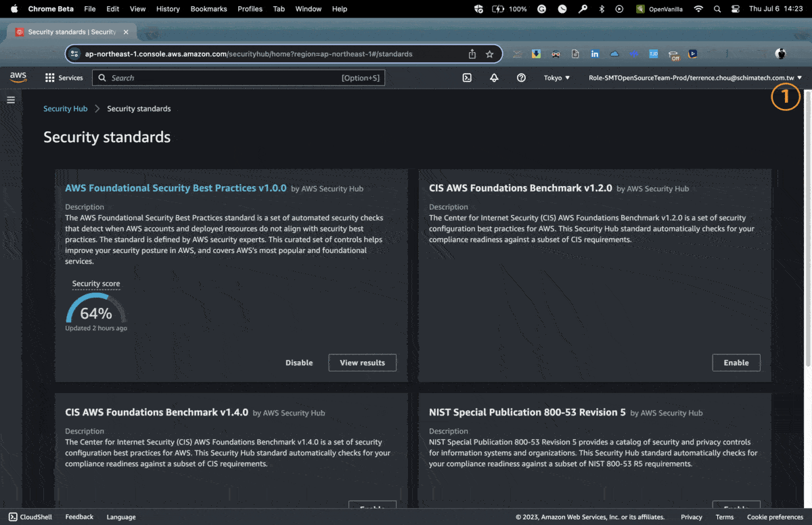
Task: Click the Wi-Fi status icon
Action: (x=699, y=9)
